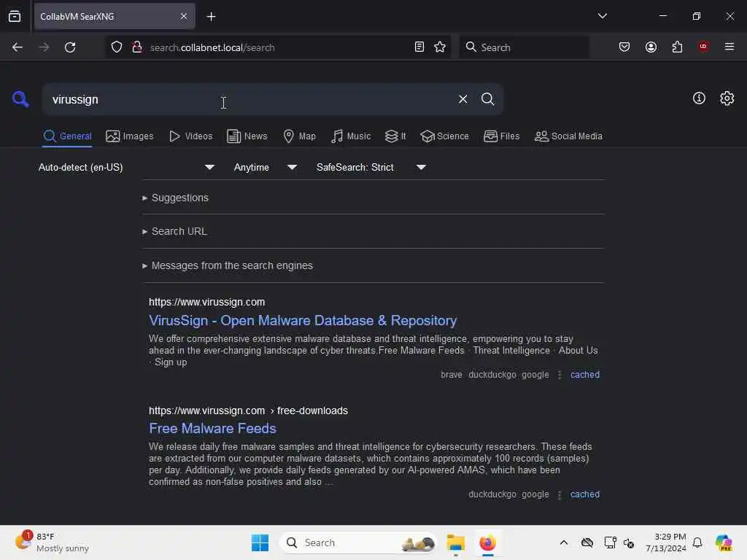Reload the current page
Screen dimensions: 747x560
point(70,47)
